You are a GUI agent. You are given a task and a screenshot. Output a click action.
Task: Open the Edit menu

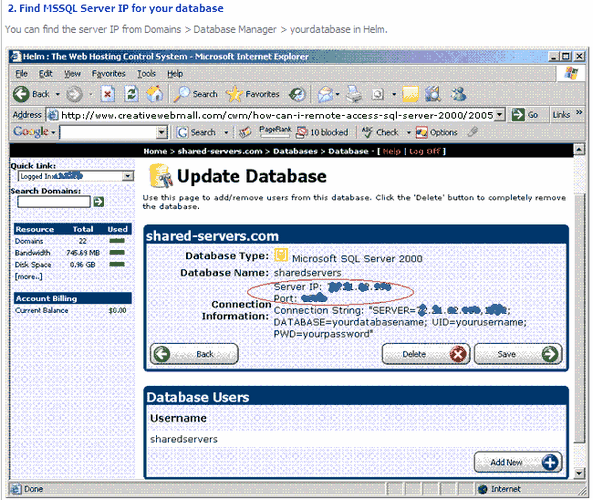click(x=46, y=73)
